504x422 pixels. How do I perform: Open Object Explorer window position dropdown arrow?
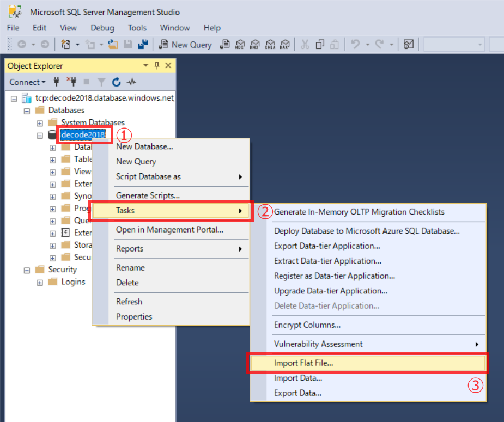(x=145, y=65)
